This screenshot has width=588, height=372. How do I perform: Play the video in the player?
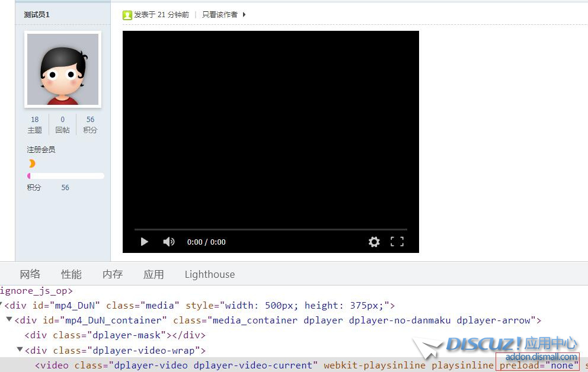click(144, 242)
